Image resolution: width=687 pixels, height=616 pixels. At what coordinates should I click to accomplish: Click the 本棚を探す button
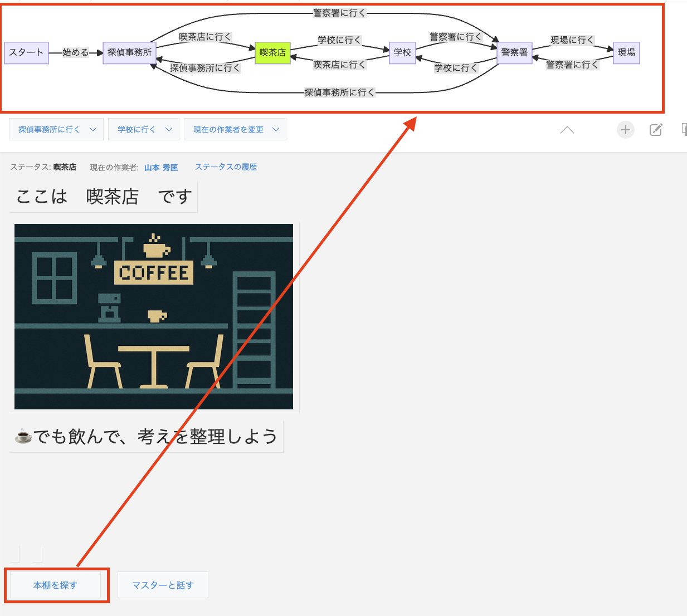coord(55,585)
